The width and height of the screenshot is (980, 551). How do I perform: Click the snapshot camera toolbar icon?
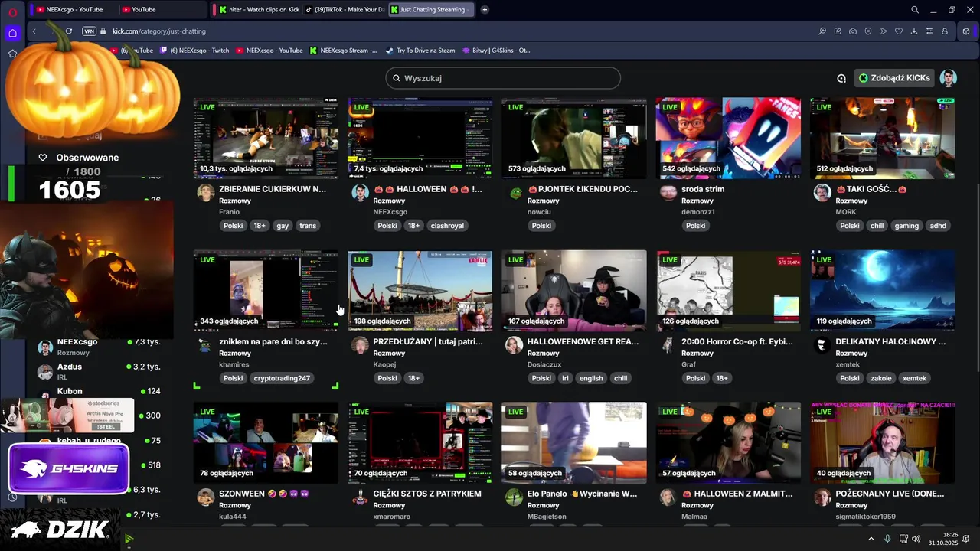click(x=853, y=31)
